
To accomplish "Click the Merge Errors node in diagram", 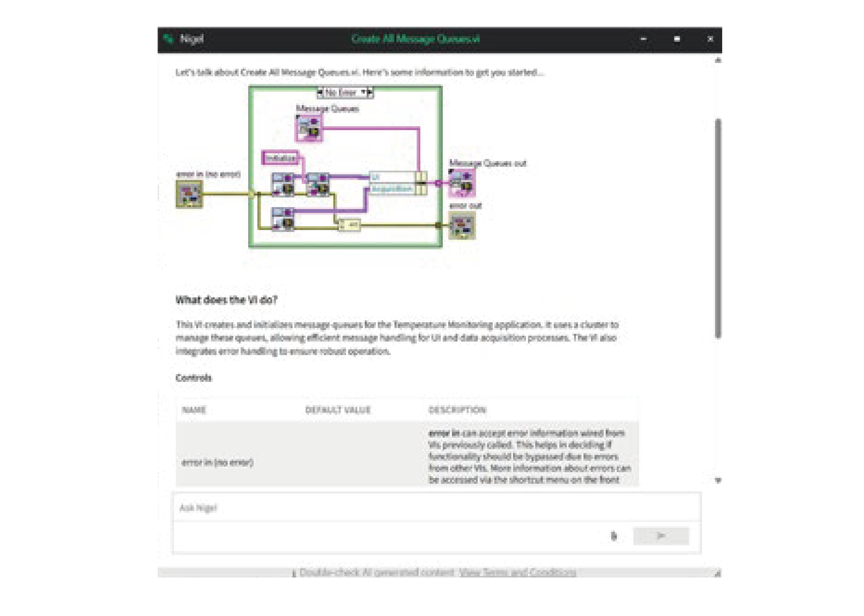I will point(350,225).
